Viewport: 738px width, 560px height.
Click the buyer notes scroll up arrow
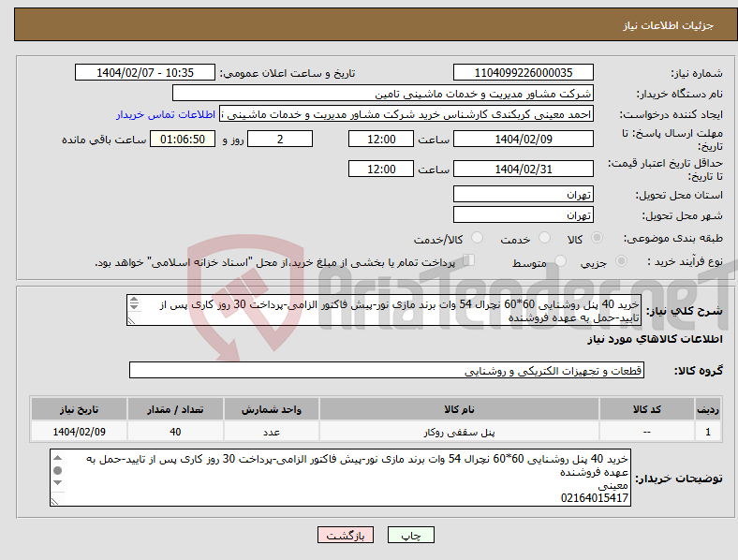(57, 457)
